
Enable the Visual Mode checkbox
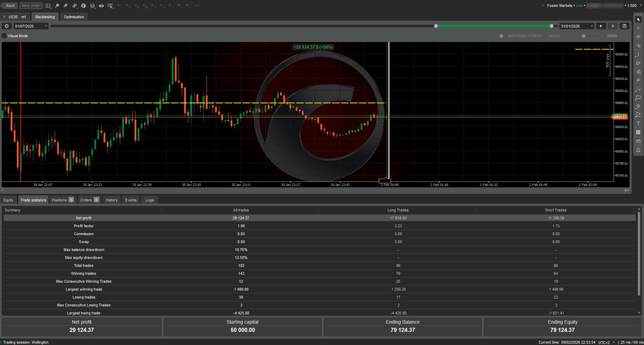(4, 35)
